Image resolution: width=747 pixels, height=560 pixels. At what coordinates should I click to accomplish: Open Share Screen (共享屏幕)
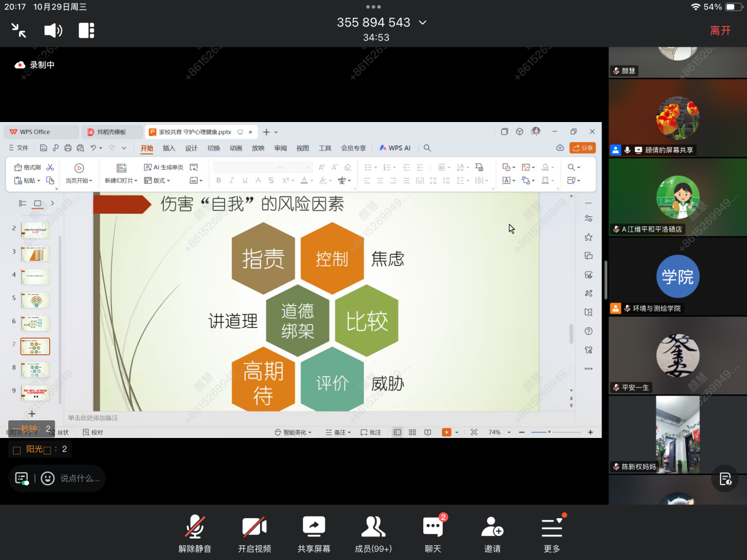[x=314, y=534]
